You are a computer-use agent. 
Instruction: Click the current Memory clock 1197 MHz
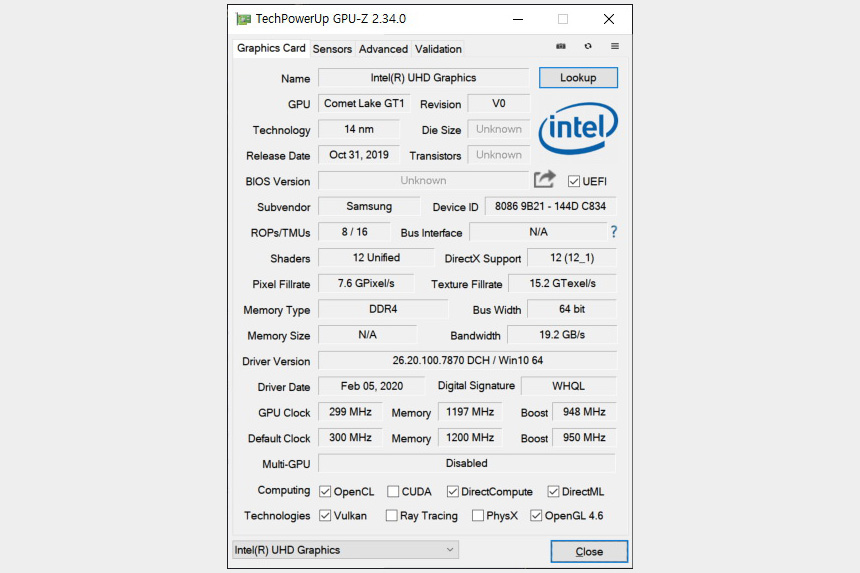(470, 412)
